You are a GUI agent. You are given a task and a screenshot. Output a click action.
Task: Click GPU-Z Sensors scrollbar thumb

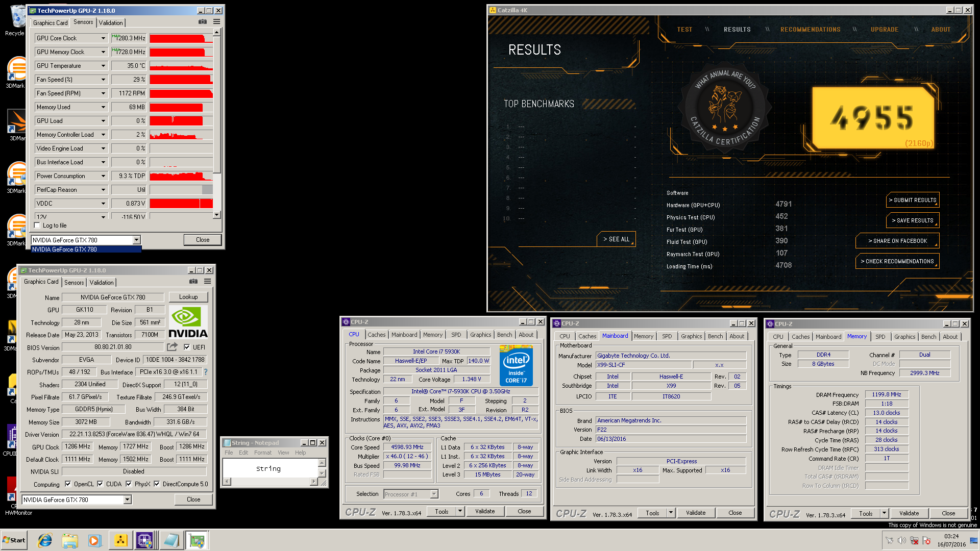216,104
